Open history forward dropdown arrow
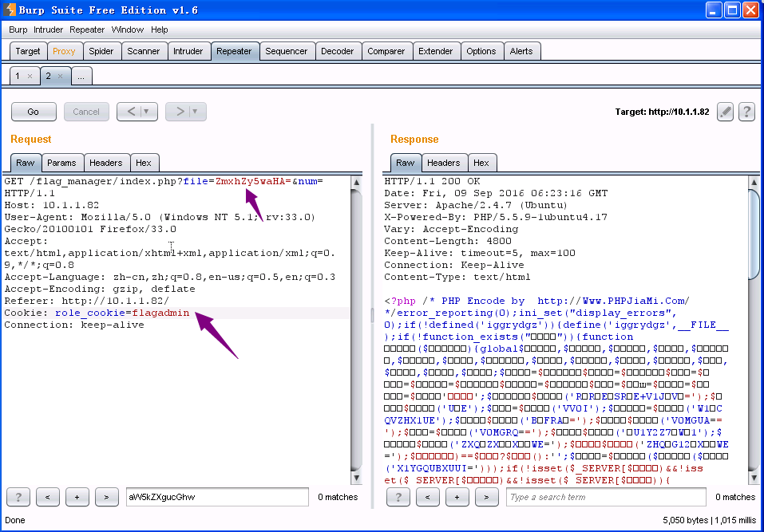 195,112
